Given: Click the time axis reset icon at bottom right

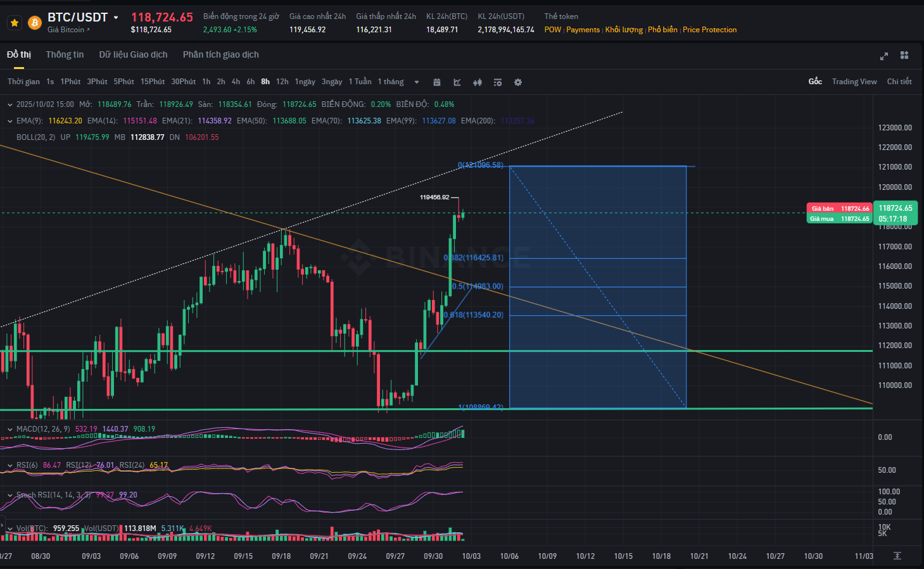Looking at the screenshot, I should click(x=897, y=556).
